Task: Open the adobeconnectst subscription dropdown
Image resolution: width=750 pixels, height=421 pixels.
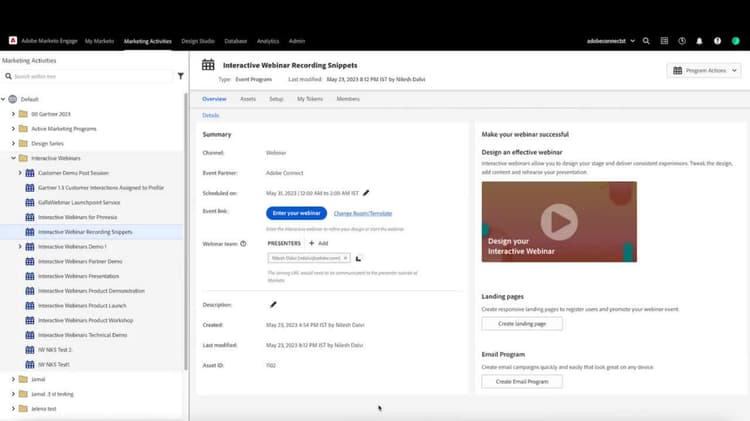Action: point(611,41)
